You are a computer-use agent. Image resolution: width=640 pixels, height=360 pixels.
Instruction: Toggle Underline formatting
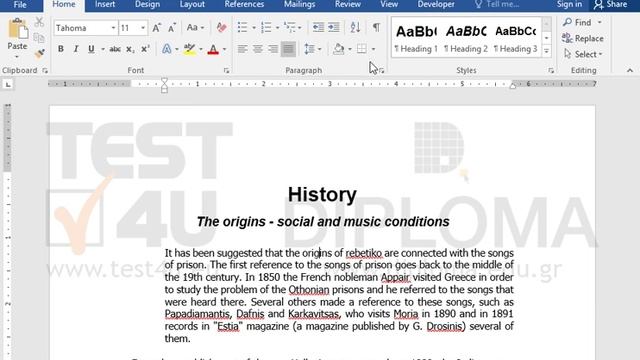(91, 49)
